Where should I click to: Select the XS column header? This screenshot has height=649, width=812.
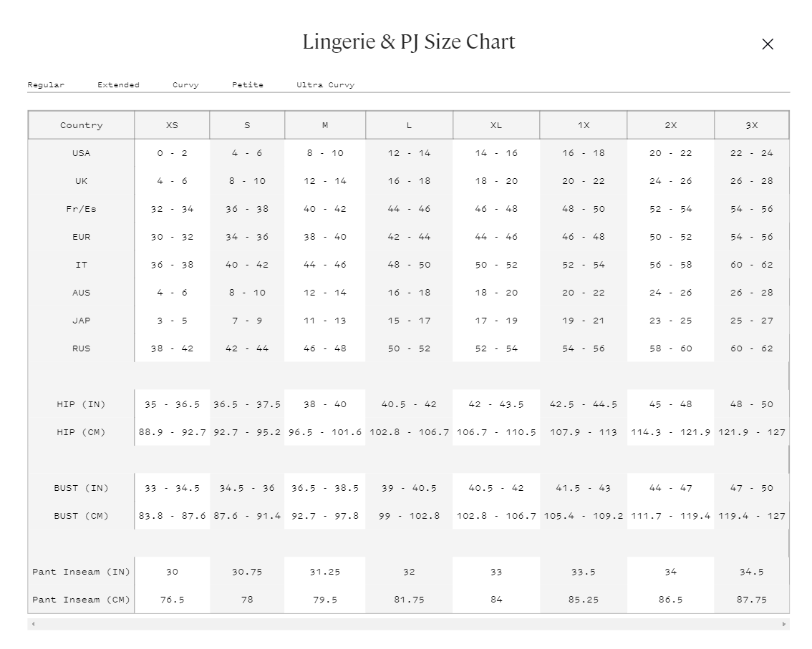pos(172,125)
